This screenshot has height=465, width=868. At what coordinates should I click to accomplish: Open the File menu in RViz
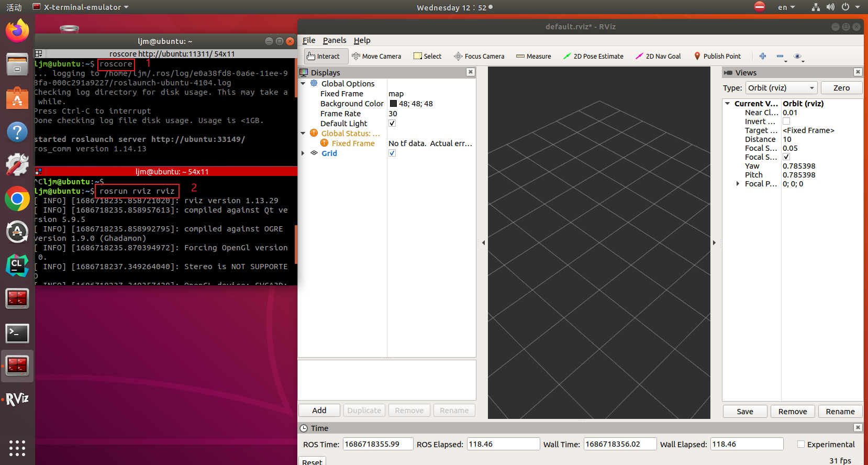click(x=309, y=40)
